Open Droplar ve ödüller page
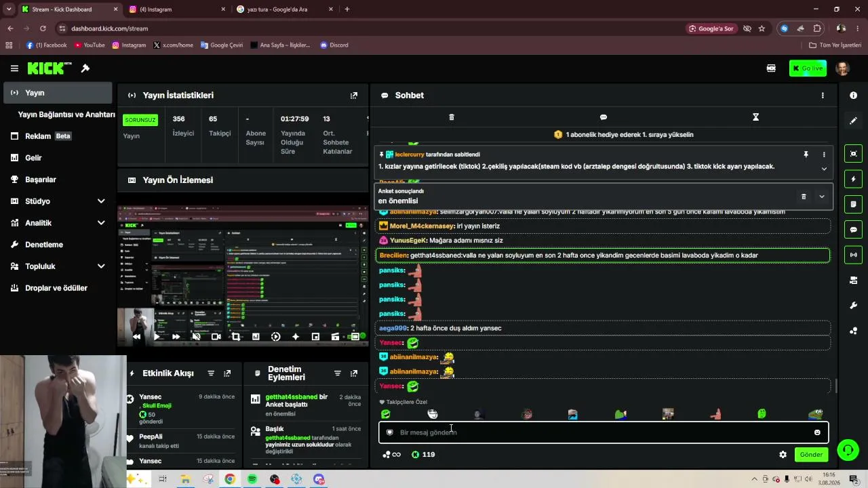 click(57, 288)
